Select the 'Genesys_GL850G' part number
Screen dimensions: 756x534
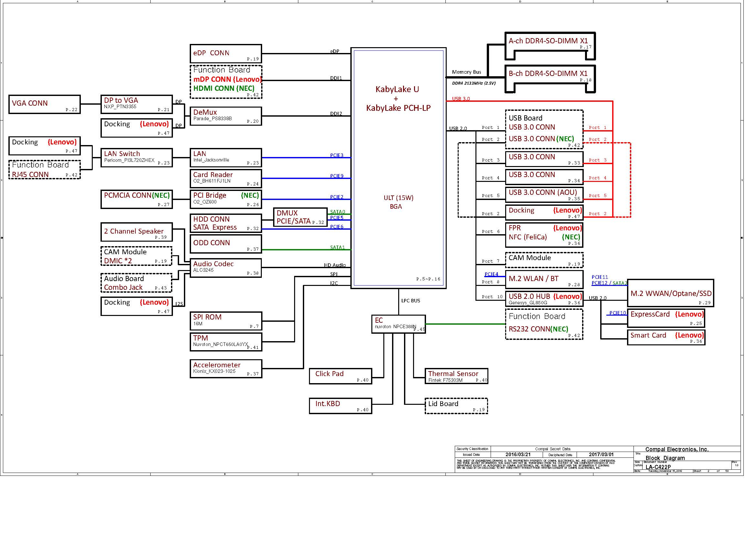(x=528, y=303)
